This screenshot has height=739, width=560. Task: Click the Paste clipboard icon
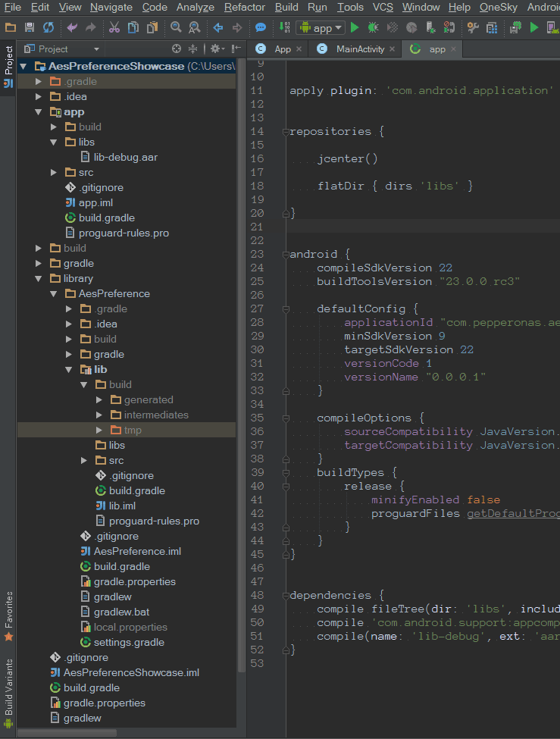[x=152, y=27]
